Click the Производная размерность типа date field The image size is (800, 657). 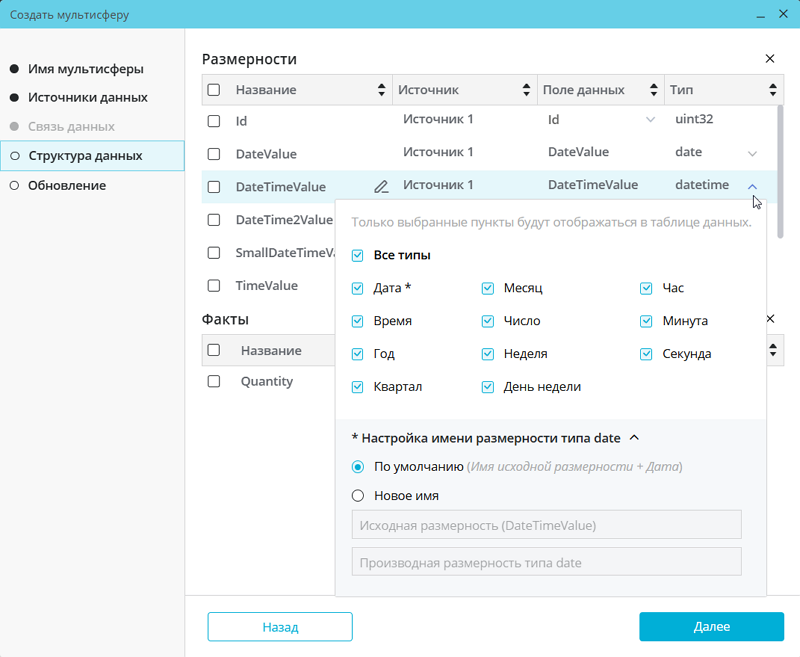pyautogui.click(x=546, y=562)
